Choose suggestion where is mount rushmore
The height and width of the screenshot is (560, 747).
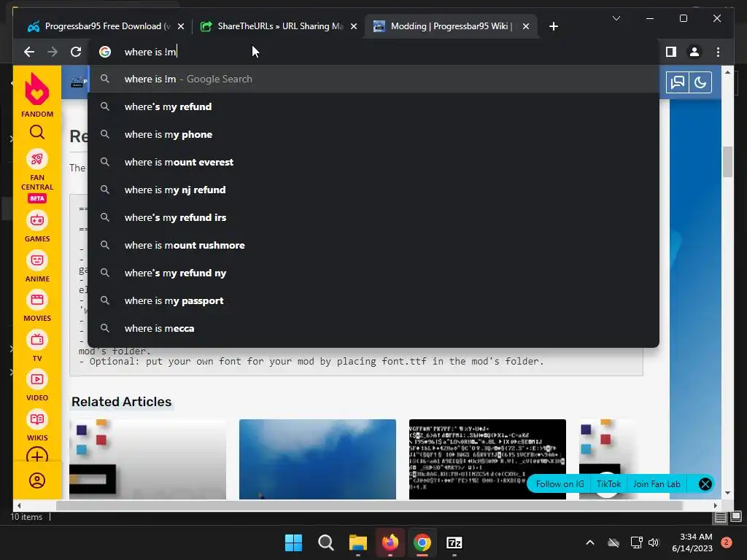[x=373, y=245]
